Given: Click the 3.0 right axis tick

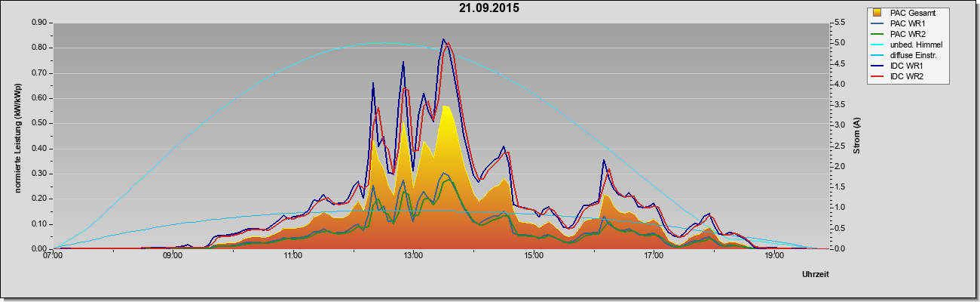Looking at the screenshot, I should pos(841,125).
